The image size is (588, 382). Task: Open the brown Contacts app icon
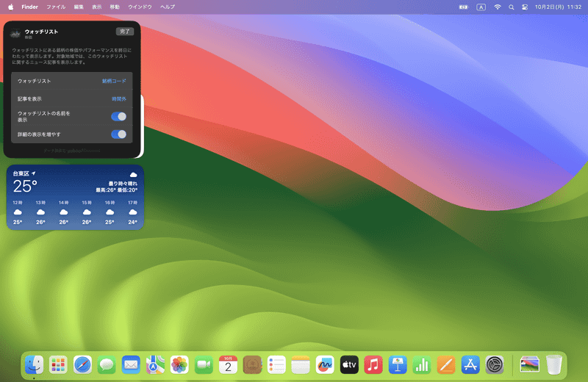pyautogui.click(x=252, y=364)
